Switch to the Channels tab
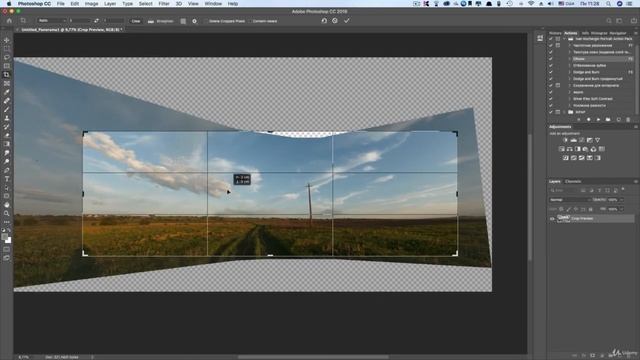The image size is (640, 360). coord(573,181)
